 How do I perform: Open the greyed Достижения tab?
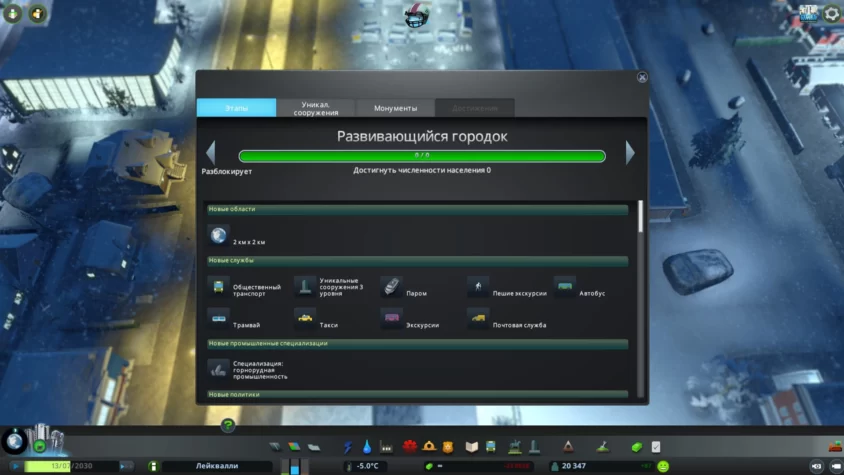pyautogui.click(x=475, y=108)
